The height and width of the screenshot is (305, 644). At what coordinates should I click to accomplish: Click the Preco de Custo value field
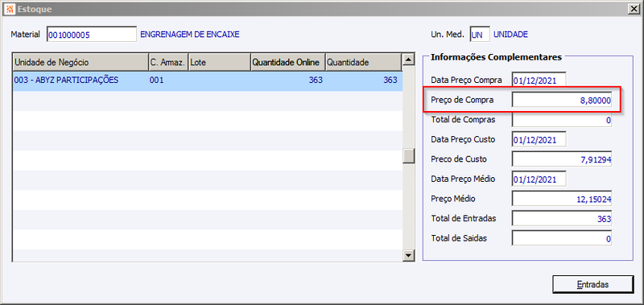[x=562, y=159]
